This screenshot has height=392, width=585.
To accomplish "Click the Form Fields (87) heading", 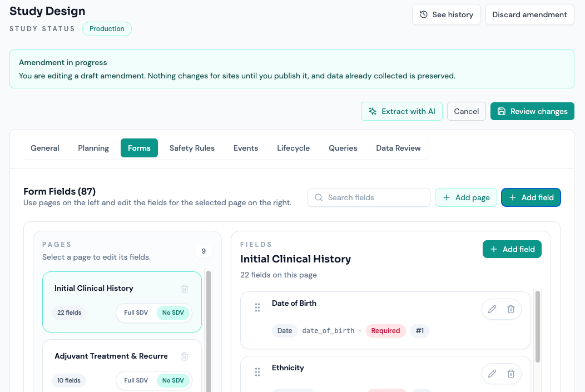I will (x=60, y=191).
